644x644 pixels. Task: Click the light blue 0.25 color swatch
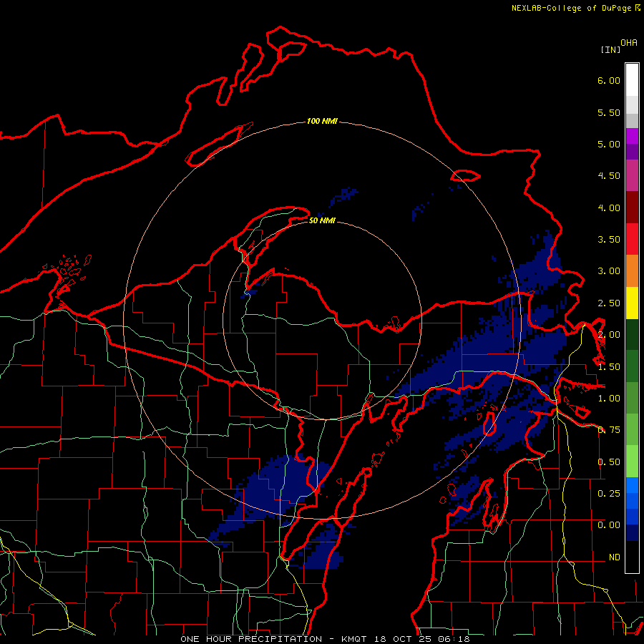click(632, 485)
